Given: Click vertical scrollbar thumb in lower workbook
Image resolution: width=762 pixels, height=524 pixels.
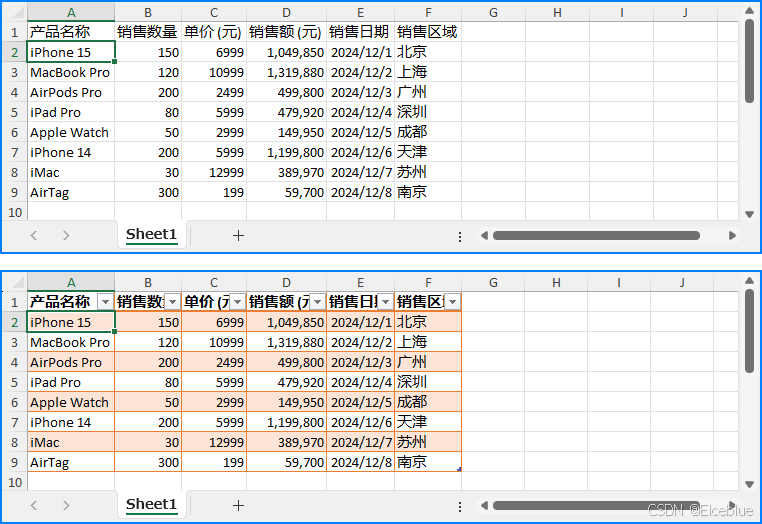Looking at the screenshot, I should click(x=749, y=331).
